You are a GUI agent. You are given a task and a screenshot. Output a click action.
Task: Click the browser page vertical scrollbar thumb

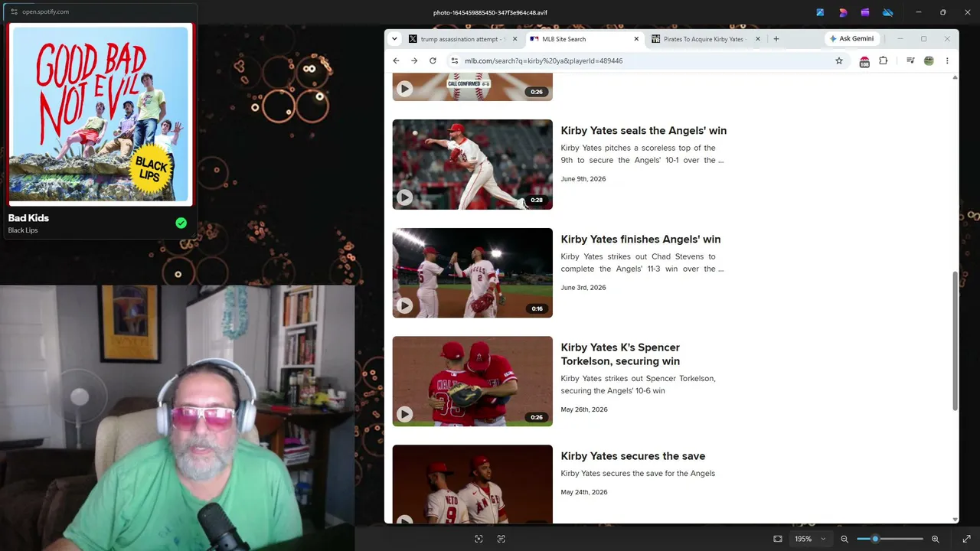click(955, 341)
